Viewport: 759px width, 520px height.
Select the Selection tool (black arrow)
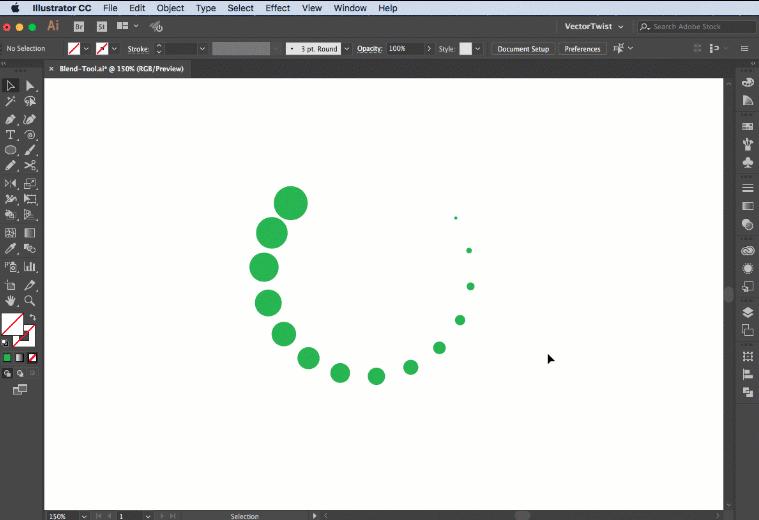pyautogui.click(x=10, y=86)
